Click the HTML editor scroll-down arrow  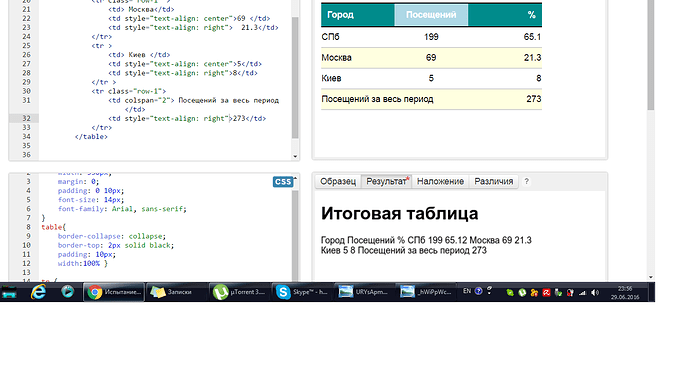click(295, 156)
